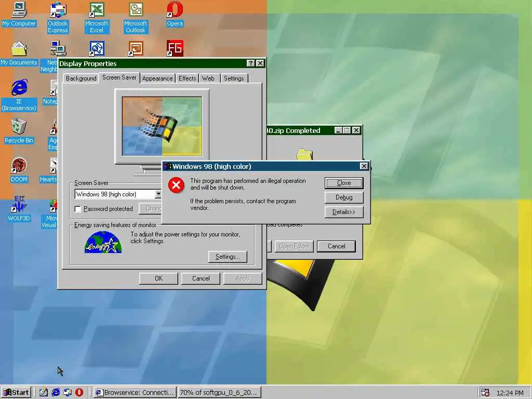
Task: Cancel the Display Properties dialog
Action: pyautogui.click(x=201, y=278)
